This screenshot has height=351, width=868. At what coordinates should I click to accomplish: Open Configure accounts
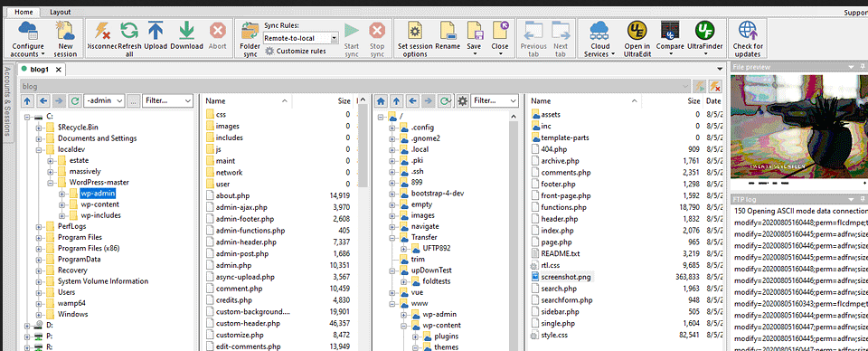pyautogui.click(x=28, y=39)
